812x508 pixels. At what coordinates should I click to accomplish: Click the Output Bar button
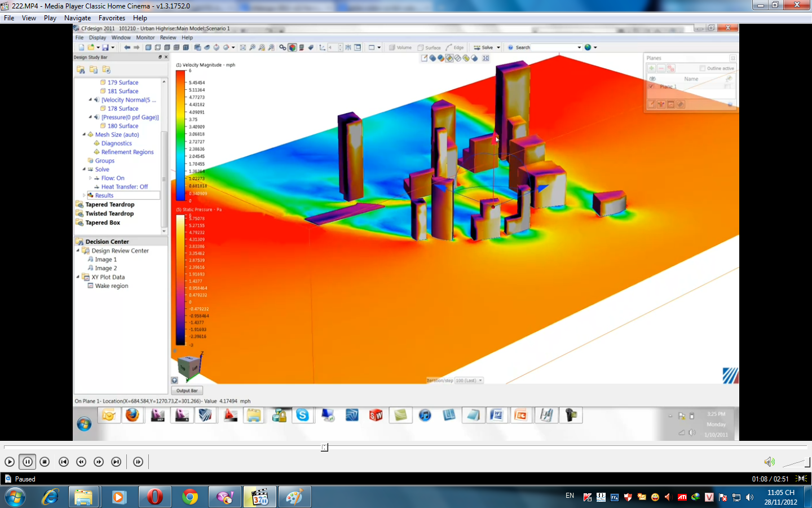[x=187, y=390]
